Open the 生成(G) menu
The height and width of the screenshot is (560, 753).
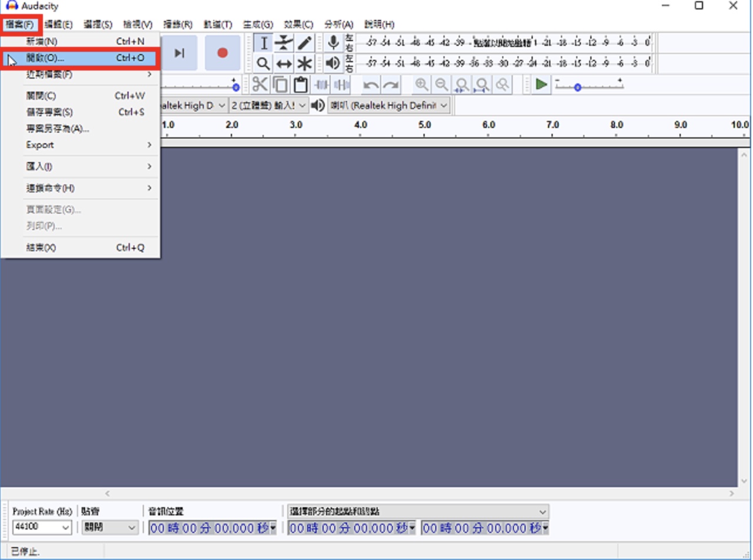(x=258, y=25)
